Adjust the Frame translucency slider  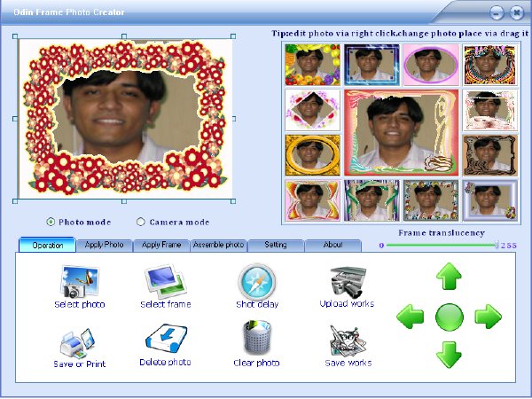click(497, 245)
